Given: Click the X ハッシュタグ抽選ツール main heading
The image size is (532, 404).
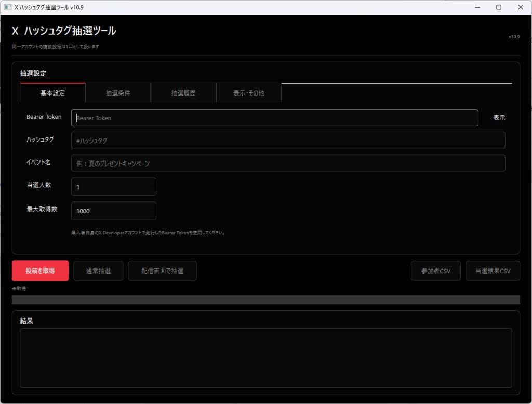Looking at the screenshot, I should tap(64, 31).
